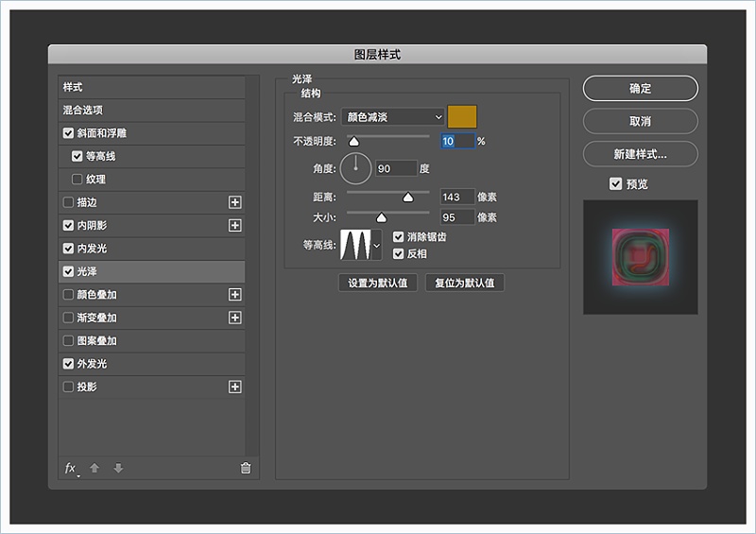Image resolution: width=756 pixels, height=534 pixels.
Task: Add another 投影 effect with plus icon
Action: (x=235, y=387)
